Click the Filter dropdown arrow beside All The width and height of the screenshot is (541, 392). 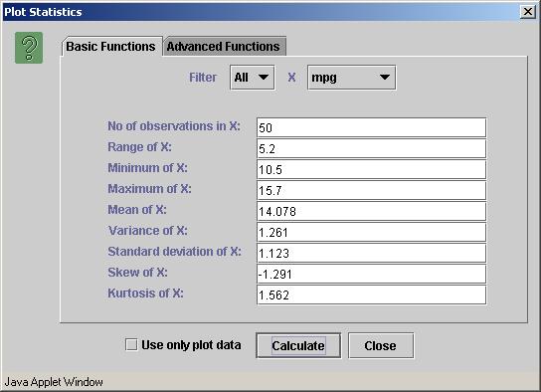click(x=264, y=78)
